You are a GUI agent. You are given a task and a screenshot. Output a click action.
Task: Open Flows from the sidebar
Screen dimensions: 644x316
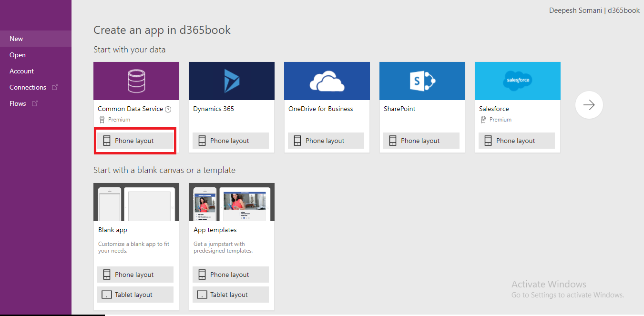click(36, 103)
